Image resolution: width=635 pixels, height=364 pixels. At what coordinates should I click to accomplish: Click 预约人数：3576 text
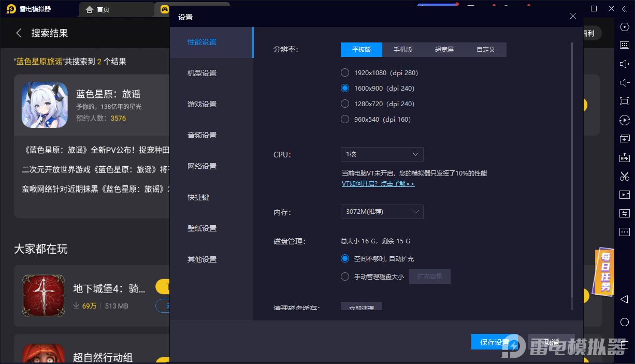(101, 118)
